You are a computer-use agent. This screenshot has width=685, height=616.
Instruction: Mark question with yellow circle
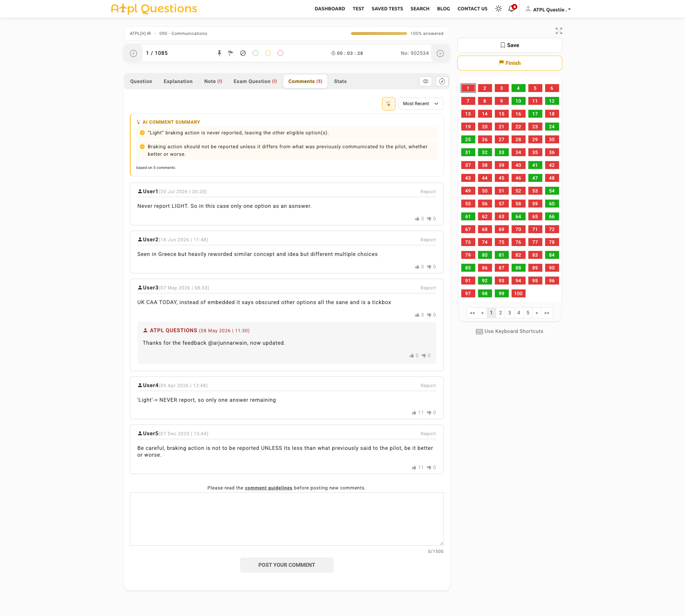point(268,53)
